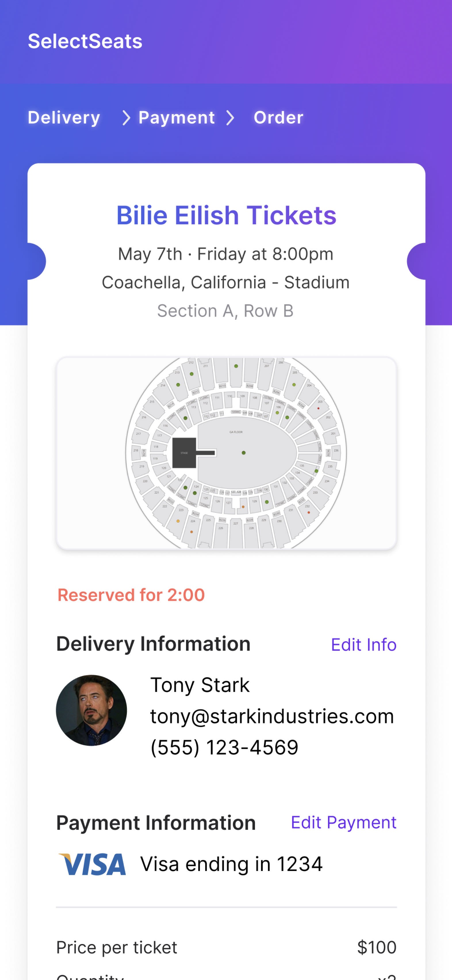Viewport: 452px width, 980px height.
Task: Select the red marker in section 232
Action: [309, 512]
